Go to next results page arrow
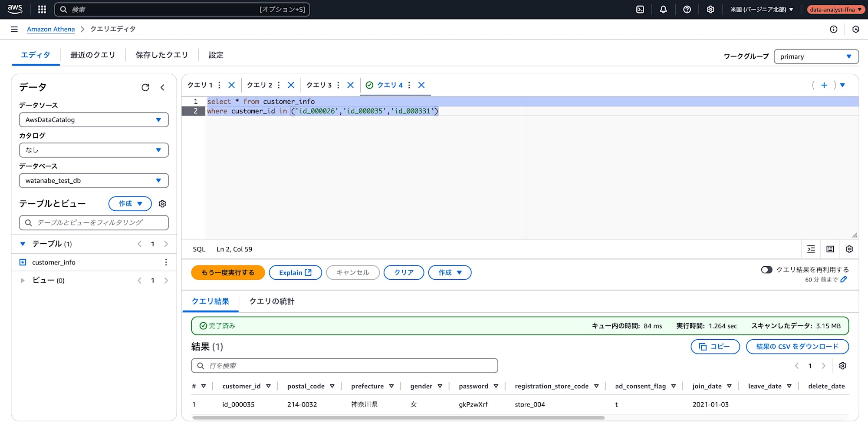The image size is (868, 437). tap(823, 366)
